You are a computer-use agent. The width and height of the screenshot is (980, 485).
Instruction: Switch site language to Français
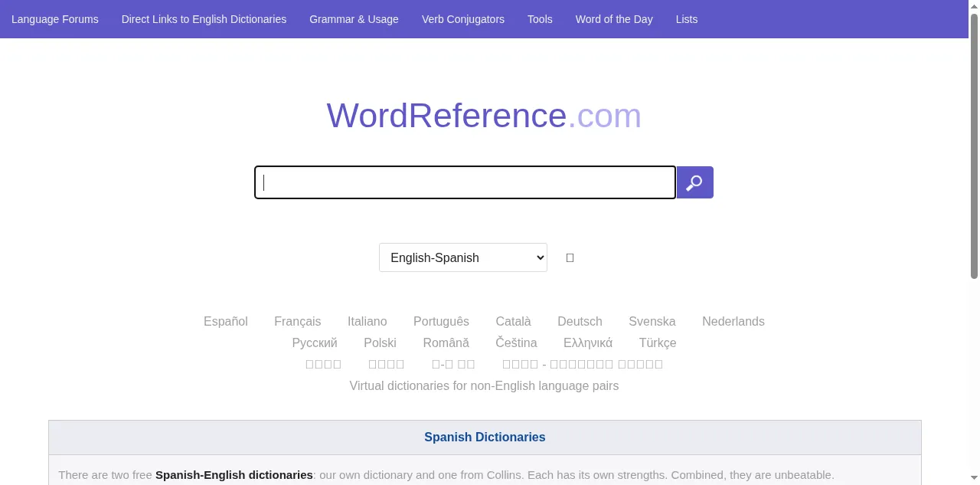(298, 321)
